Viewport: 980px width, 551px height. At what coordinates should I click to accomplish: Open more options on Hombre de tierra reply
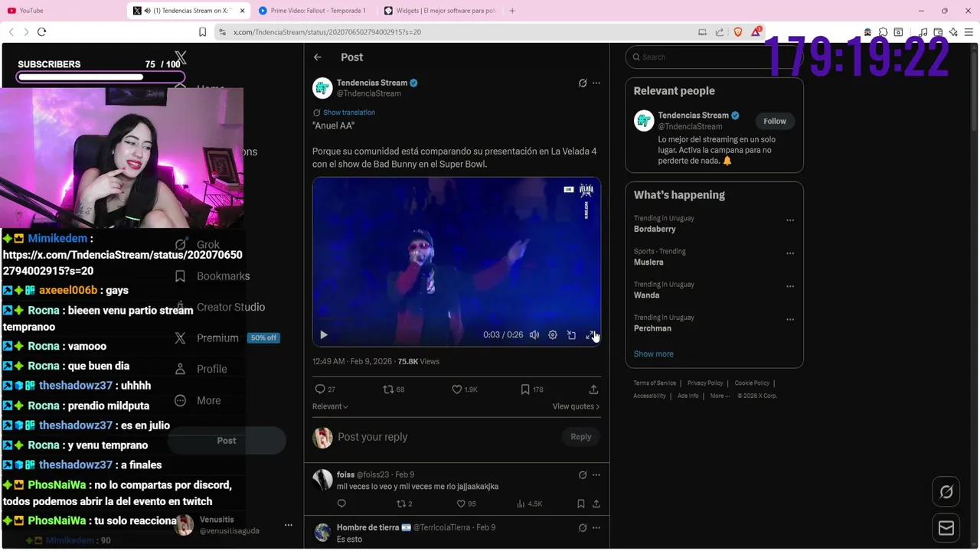pyautogui.click(x=596, y=527)
